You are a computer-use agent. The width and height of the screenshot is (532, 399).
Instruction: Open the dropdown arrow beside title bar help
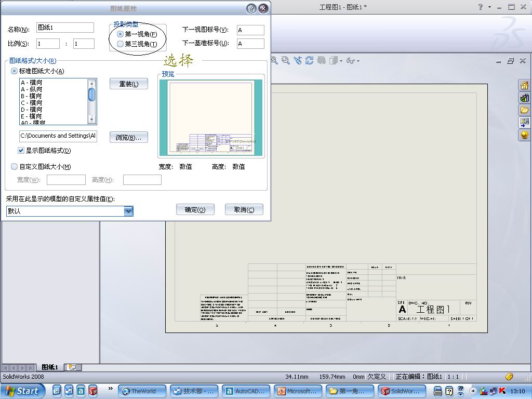pyautogui.click(x=489, y=7)
